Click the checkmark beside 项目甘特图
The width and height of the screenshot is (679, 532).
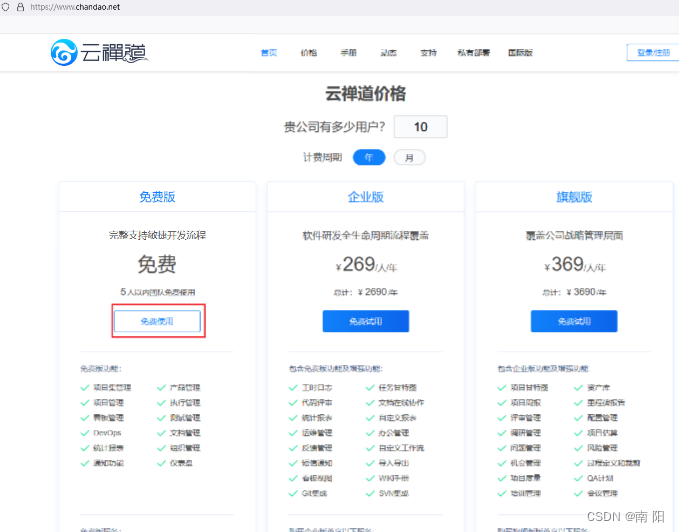pyautogui.click(x=502, y=387)
